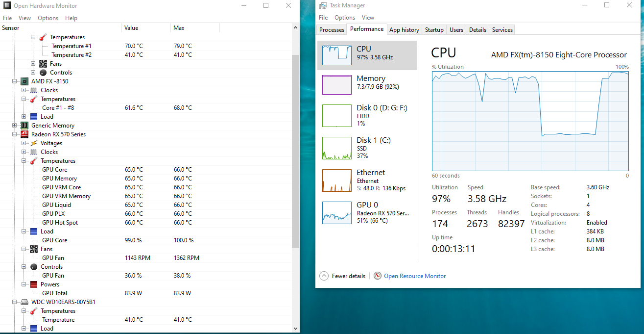The image size is (644, 334).
Task: Click the Fewer details button
Action: tap(343, 276)
